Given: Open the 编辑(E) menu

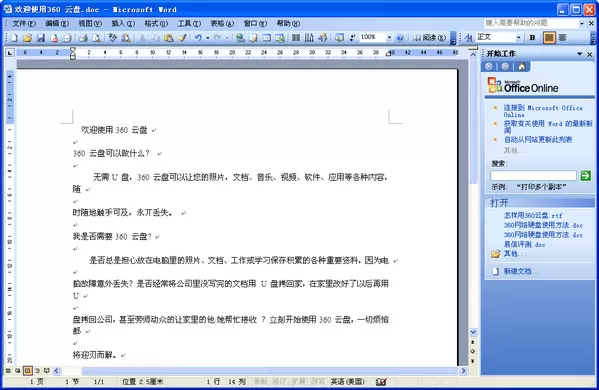Looking at the screenshot, I should [57, 23].
